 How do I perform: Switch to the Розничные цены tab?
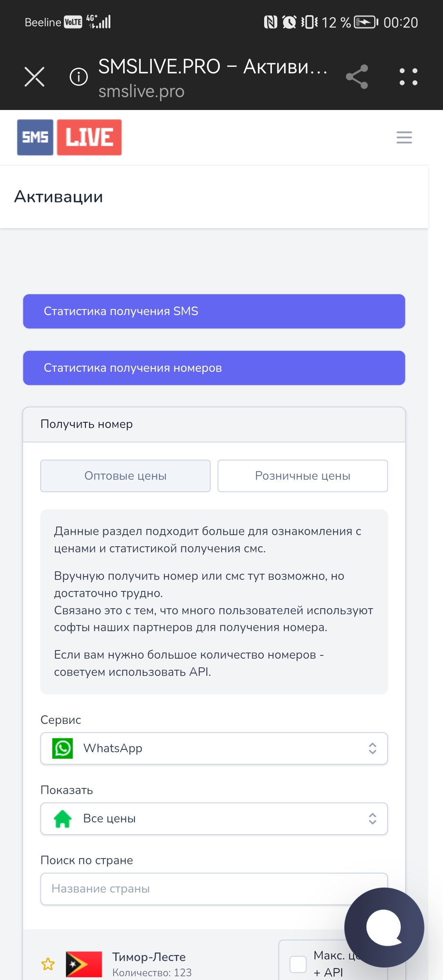pos(303,476)
